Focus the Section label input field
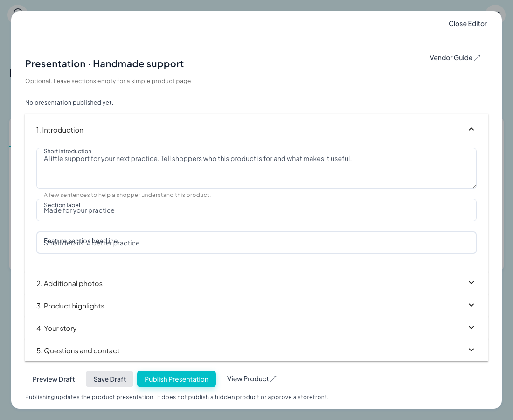 (256, 210)
